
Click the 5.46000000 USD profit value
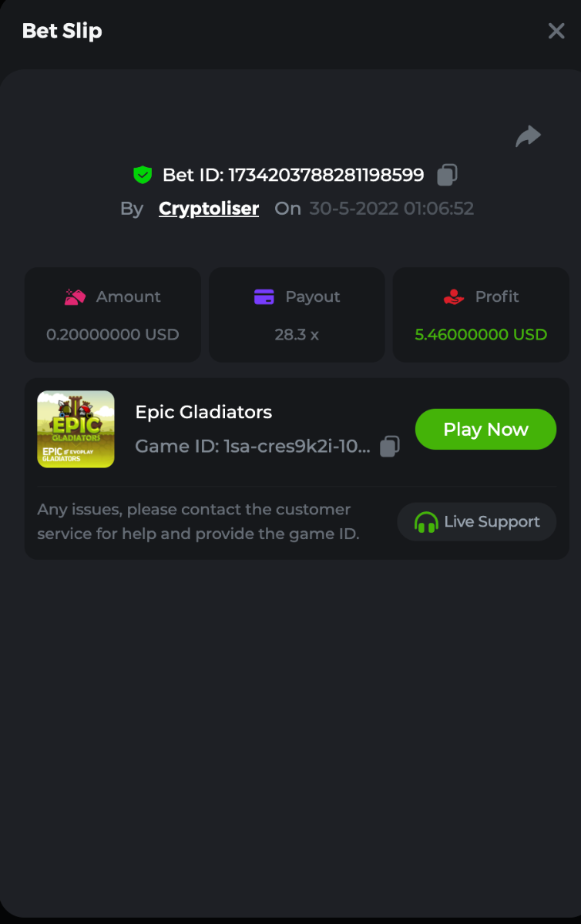(481, 335)
